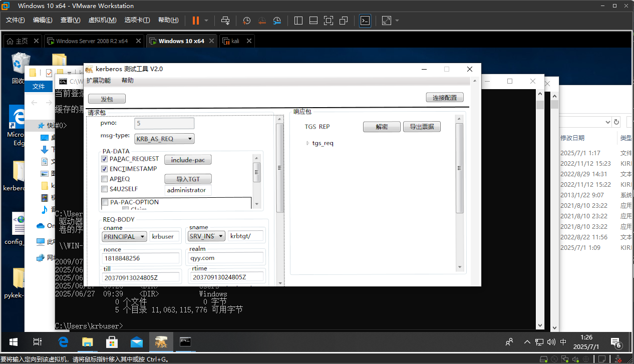634x364 pixels.
Task: Show hidden icons in the system tray
Action: (x=527, y=342)
